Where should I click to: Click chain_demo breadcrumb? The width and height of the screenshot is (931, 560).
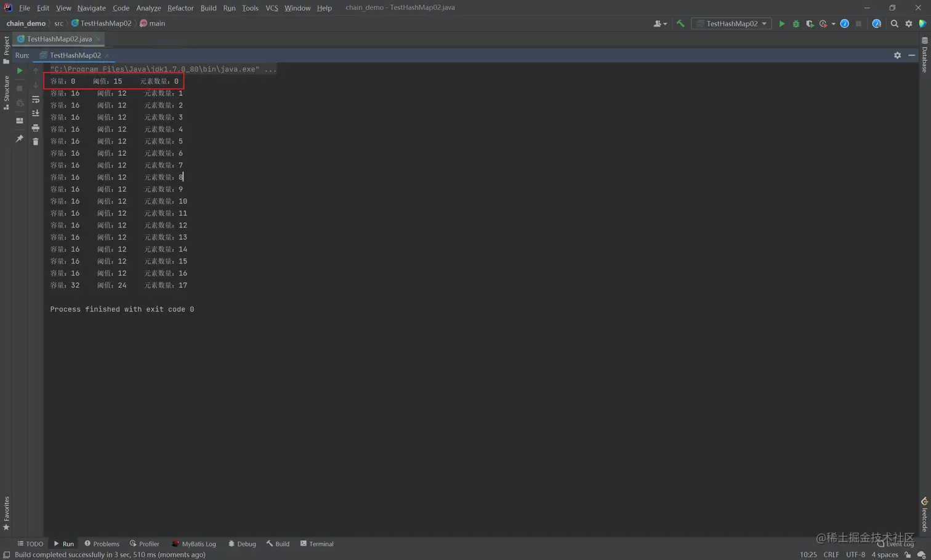(x=26, y=23)
